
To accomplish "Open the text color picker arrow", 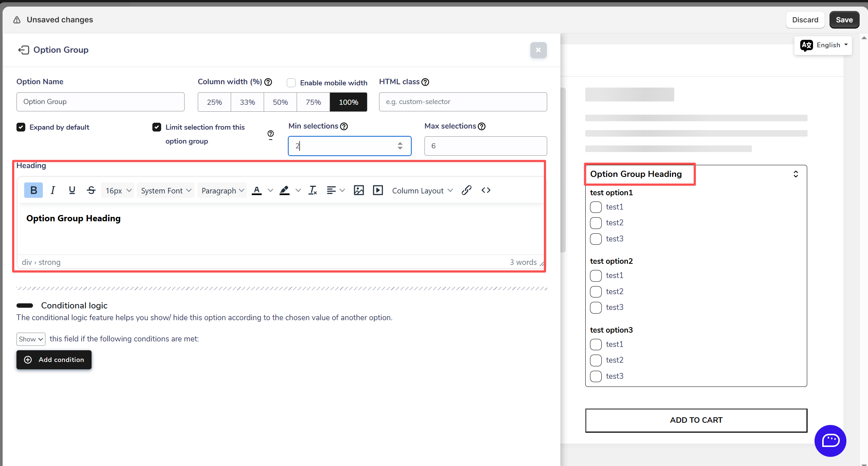I will (270, 191).
